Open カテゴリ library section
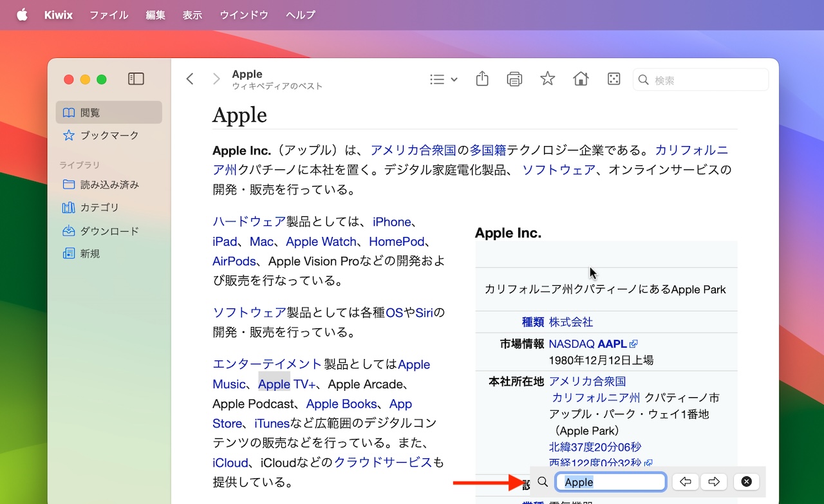 pos(109,208)
